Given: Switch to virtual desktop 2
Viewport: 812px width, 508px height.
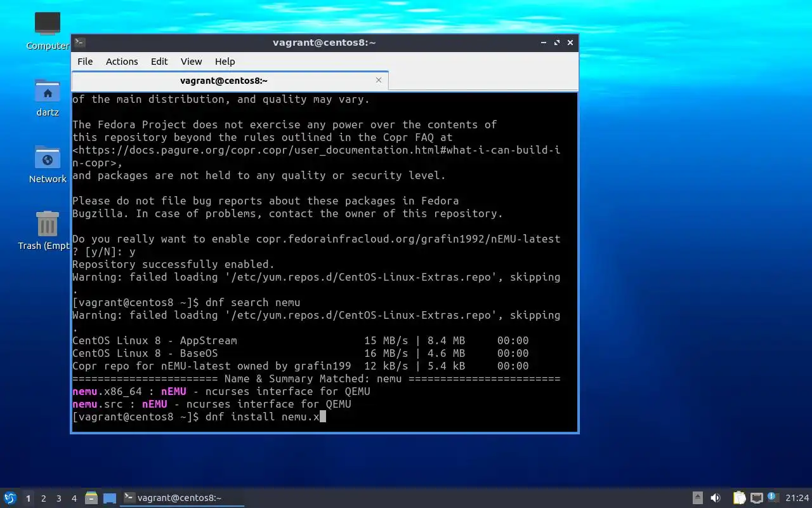Looking at the screenshot, I should 43,498.
